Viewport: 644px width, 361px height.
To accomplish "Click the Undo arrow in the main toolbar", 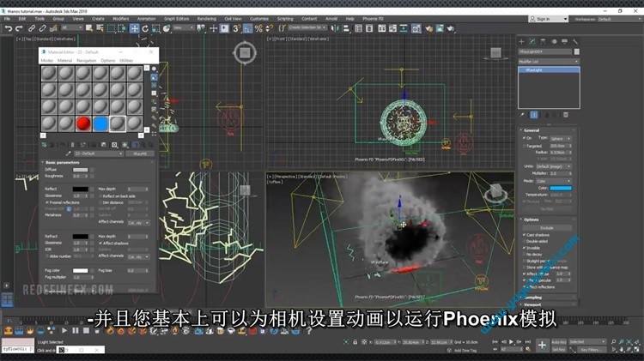I will pyautogui.click(x=9, y=28).
